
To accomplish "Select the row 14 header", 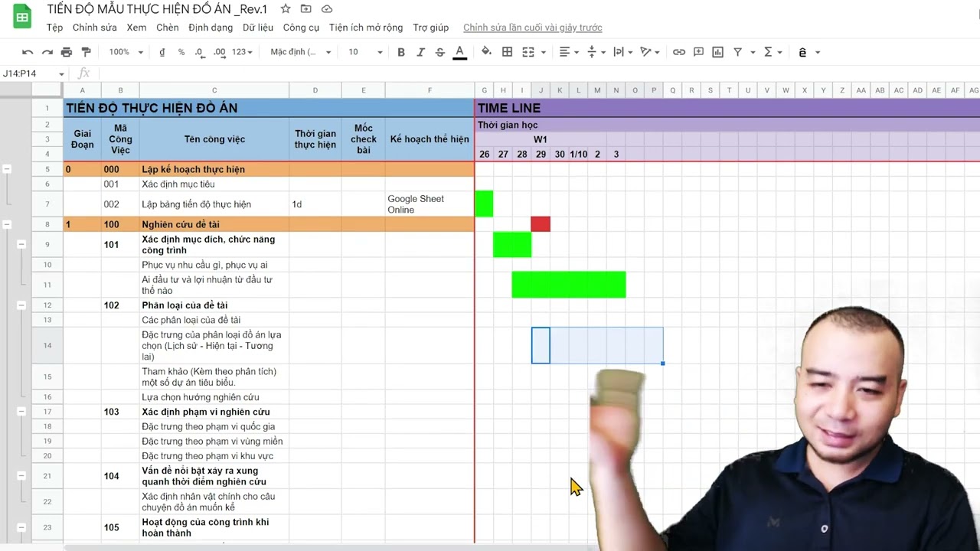I will coord(47,346).
